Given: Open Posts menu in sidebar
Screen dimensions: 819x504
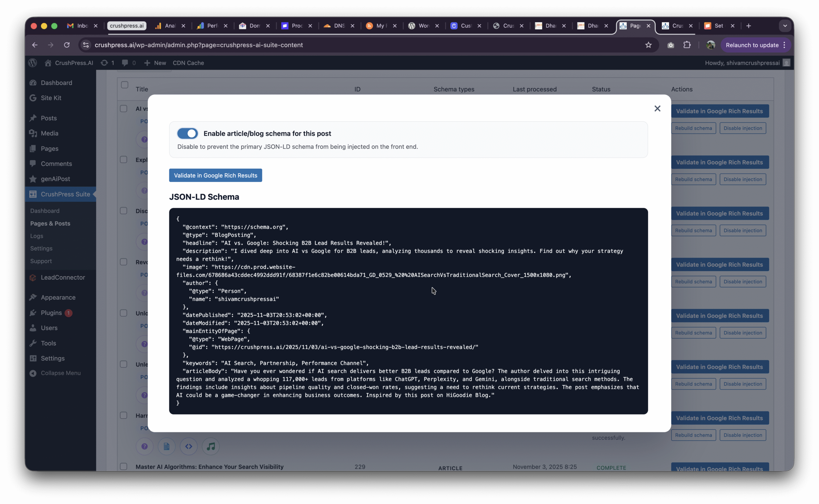Looking at the screenshot, I should tap(49, 118).
